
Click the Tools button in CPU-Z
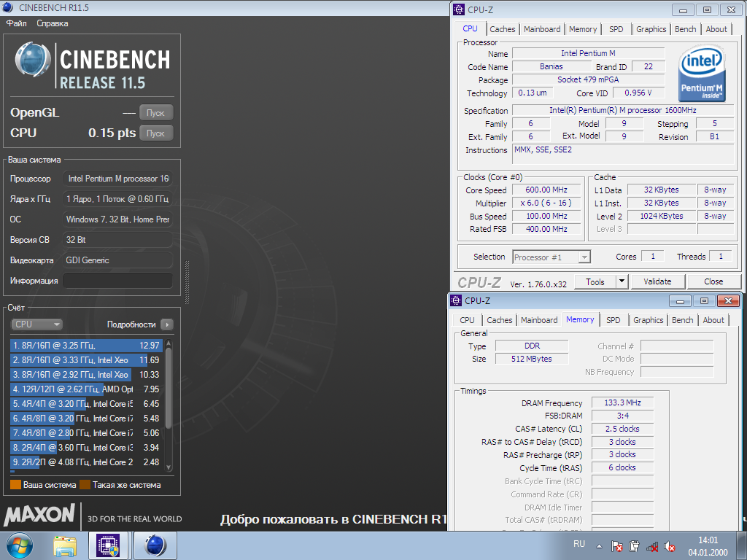595,282
